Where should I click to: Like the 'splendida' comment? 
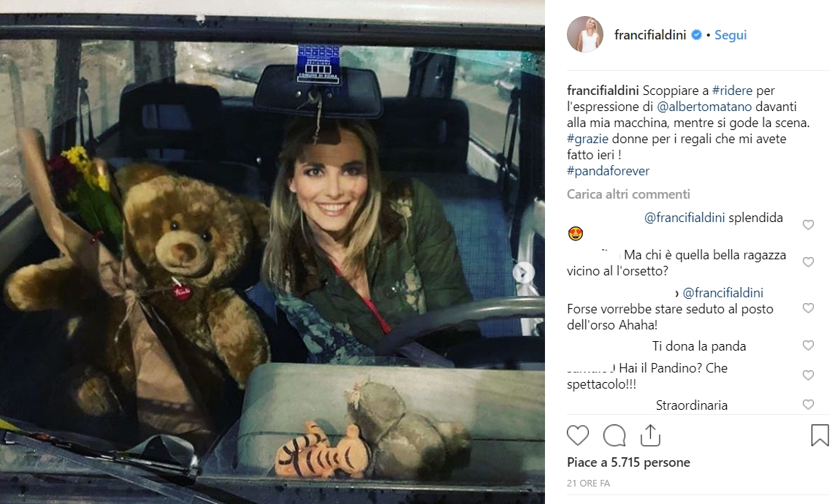point(808,224)
